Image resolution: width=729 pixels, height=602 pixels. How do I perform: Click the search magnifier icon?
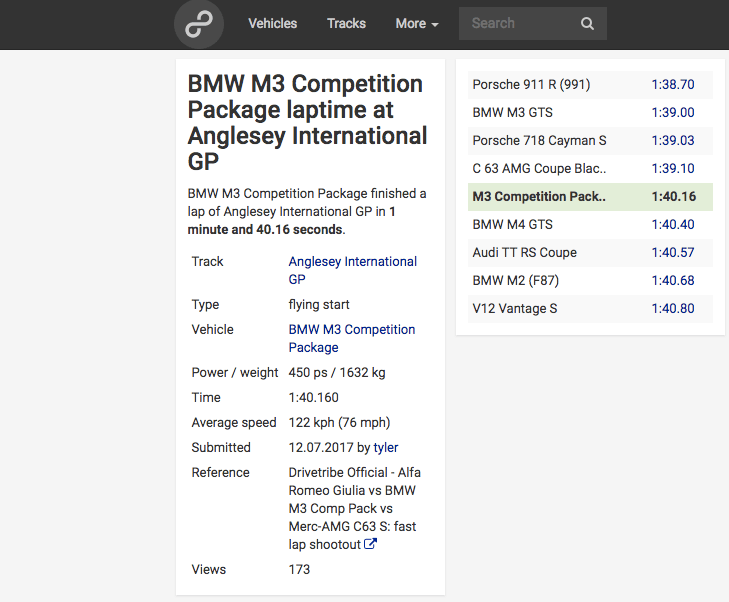pyautogui.click(x=587, y=23)
